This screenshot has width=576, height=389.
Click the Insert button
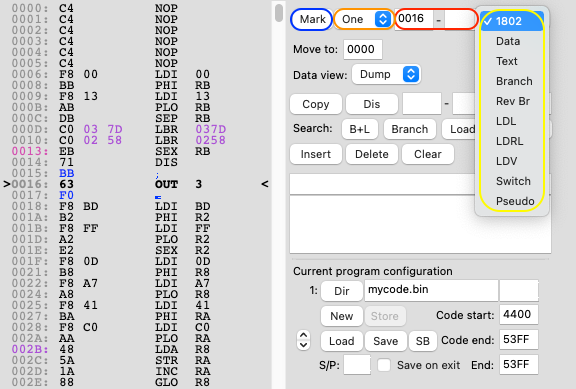point(316,154)
